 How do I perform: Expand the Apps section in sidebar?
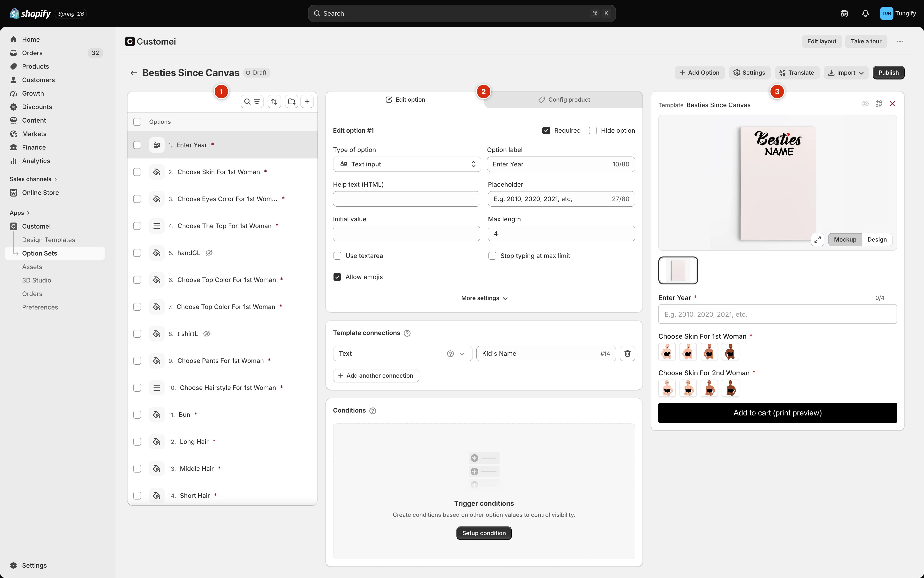tap(19, 213)
